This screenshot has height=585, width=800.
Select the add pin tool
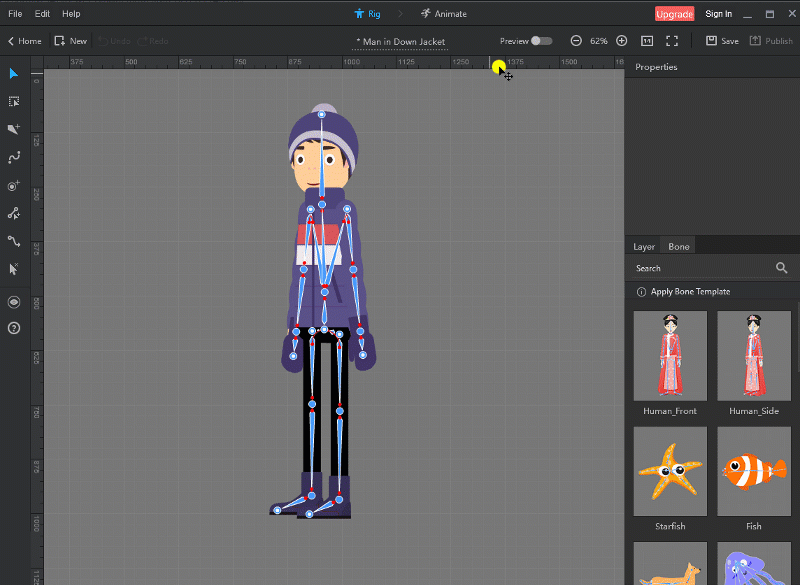click(x=14, y=185)
